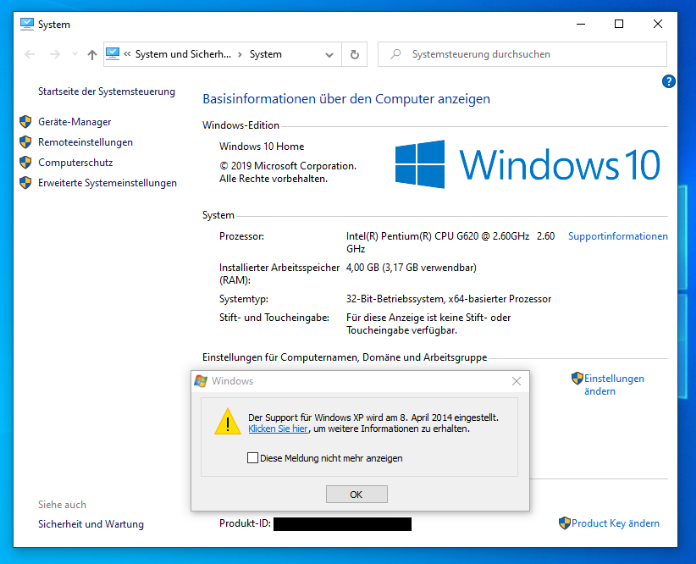Click shield icon beside Einstellungen ändern
The width and height of the screenshot is (696, 564).
(577, 379)
